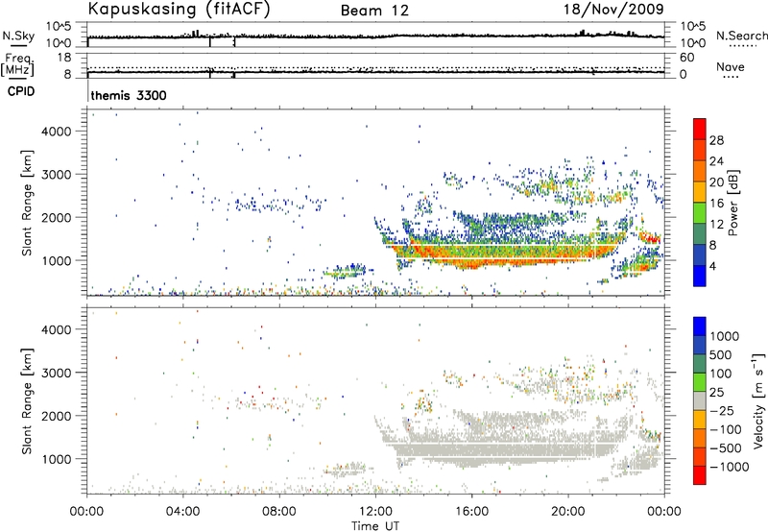The height and width of the screenshot is (532, 768).
Task: Click the '4000' tick of the velocity panel
Action: coord(57,329)
